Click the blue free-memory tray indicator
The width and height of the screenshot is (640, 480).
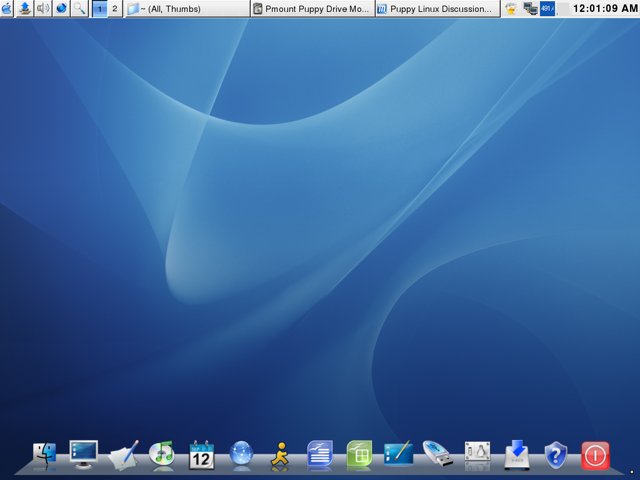pos(547,9)
